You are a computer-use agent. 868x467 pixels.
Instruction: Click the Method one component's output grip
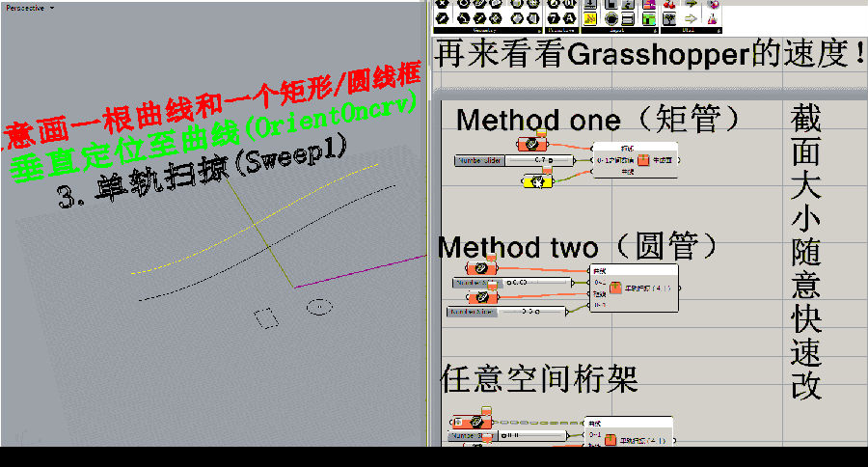click(x=679, y=161)
